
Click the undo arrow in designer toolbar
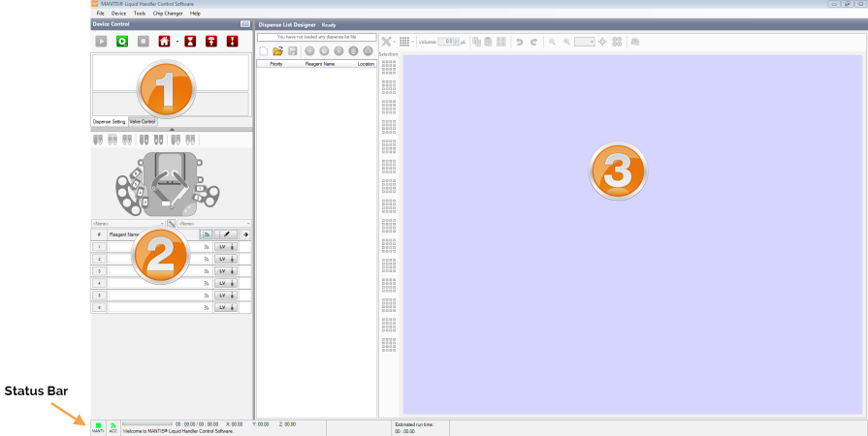[520, 42]
